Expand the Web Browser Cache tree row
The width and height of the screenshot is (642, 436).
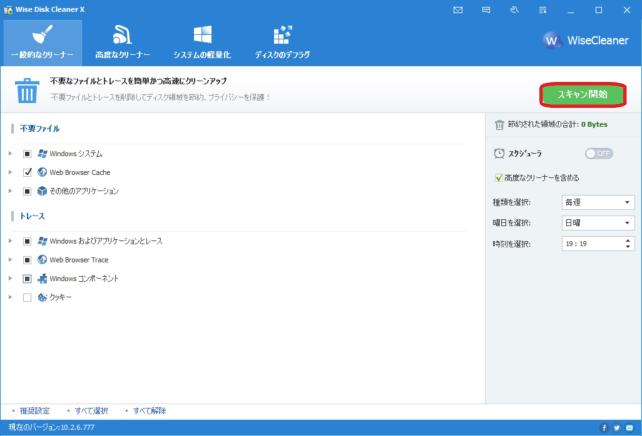pos(10,172)
